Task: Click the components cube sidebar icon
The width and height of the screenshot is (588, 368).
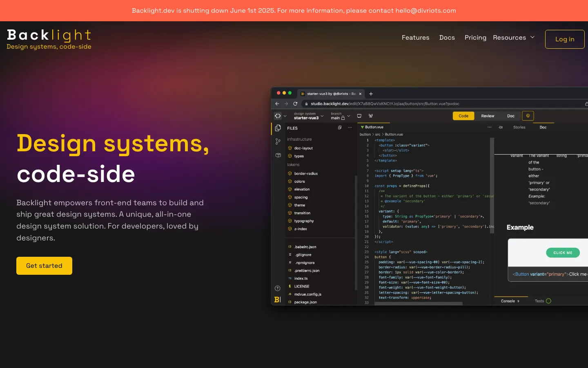Action: 278,155
